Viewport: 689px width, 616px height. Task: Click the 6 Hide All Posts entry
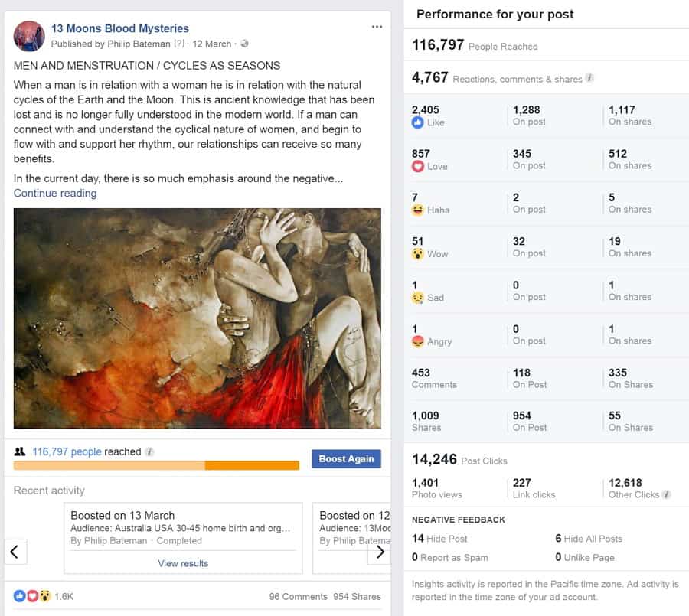point(589,539)
